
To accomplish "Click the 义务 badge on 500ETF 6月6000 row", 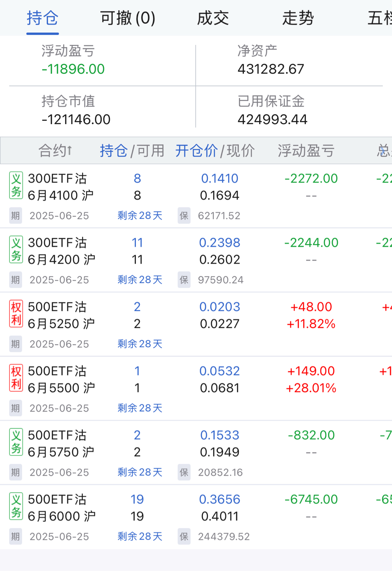I will pyautogui.click(x=16, y=507).
